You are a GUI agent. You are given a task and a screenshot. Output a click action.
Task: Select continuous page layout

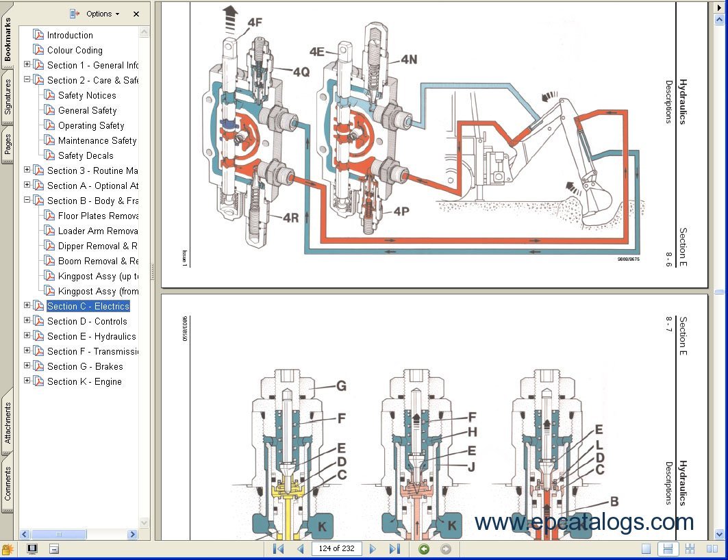[x=668, y=549]
